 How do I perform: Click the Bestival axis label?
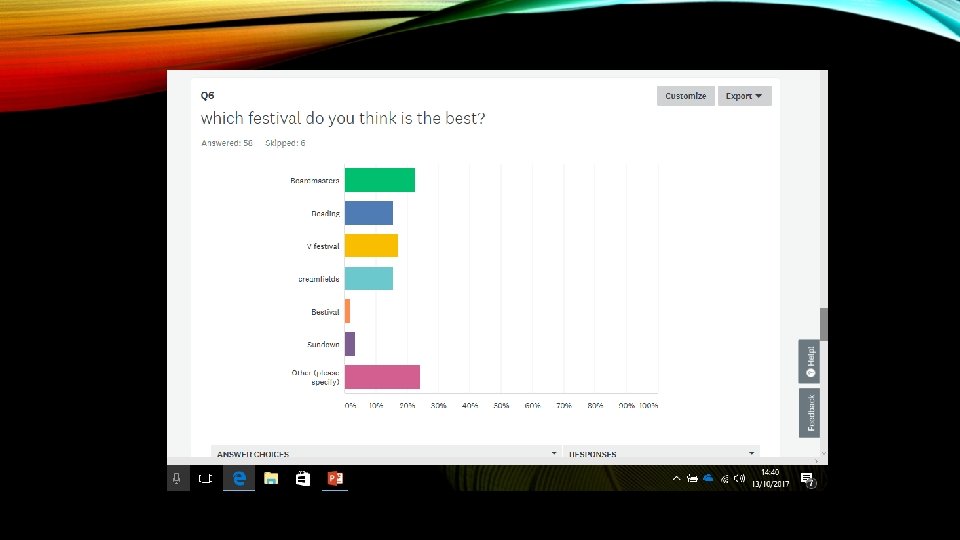click(x=325, y=312)
